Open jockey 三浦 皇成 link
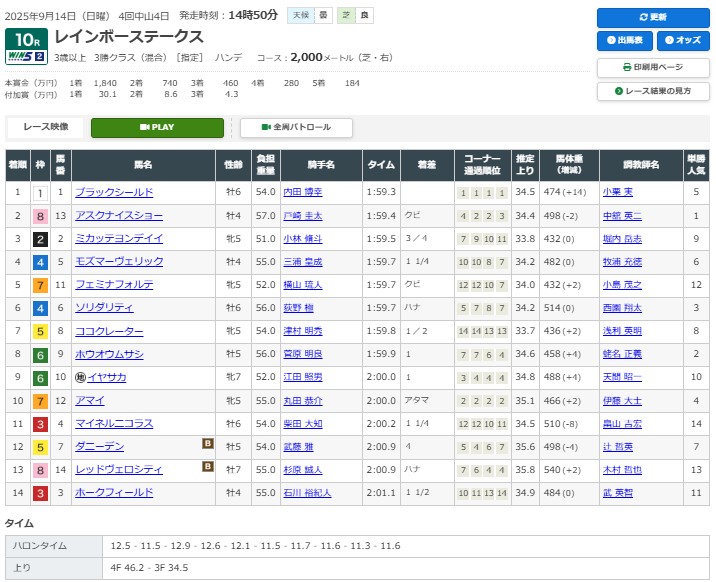The width and height of the screenshot is (716, 582). [x=305, y=261]
